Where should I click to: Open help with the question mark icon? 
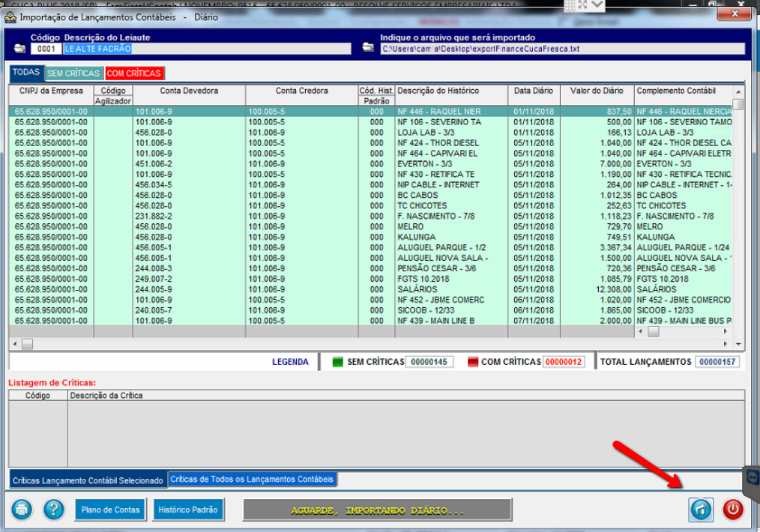[x=53, y=510]
